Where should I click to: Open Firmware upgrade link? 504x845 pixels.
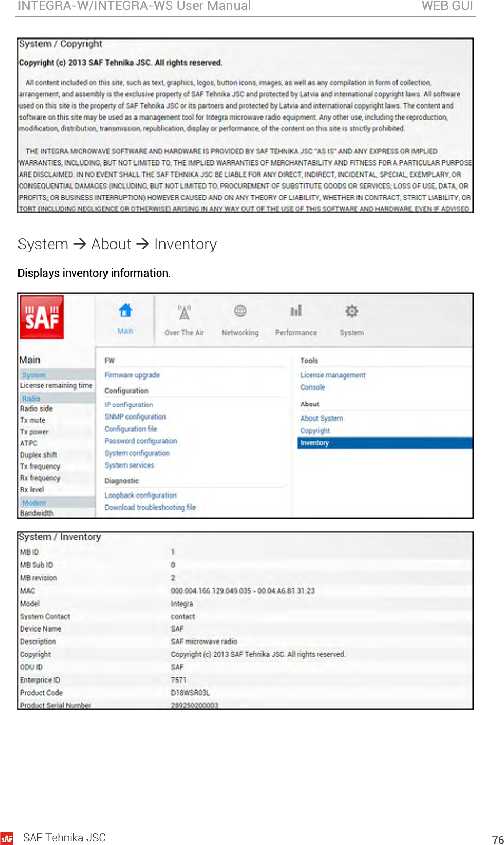132,375
